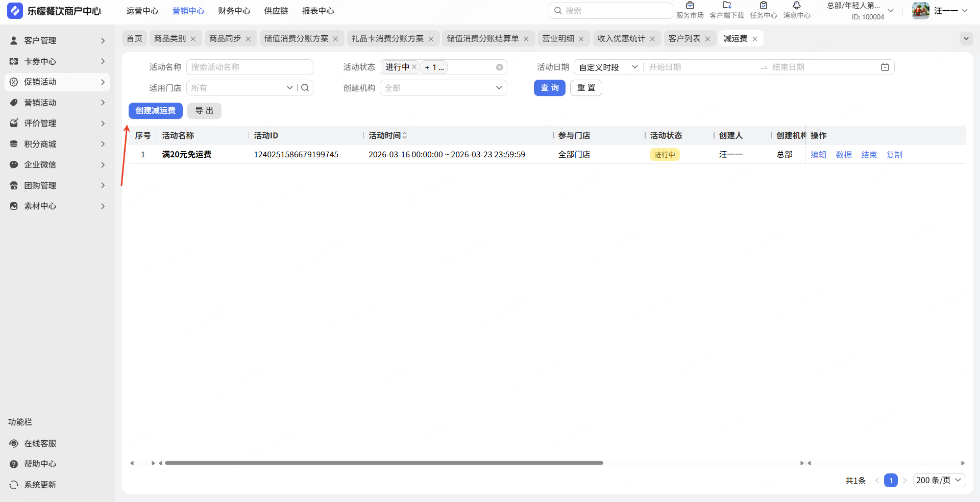Focus the 活动名称 search input
Viewport: 980px width, 502px height.
coord(249,67)
